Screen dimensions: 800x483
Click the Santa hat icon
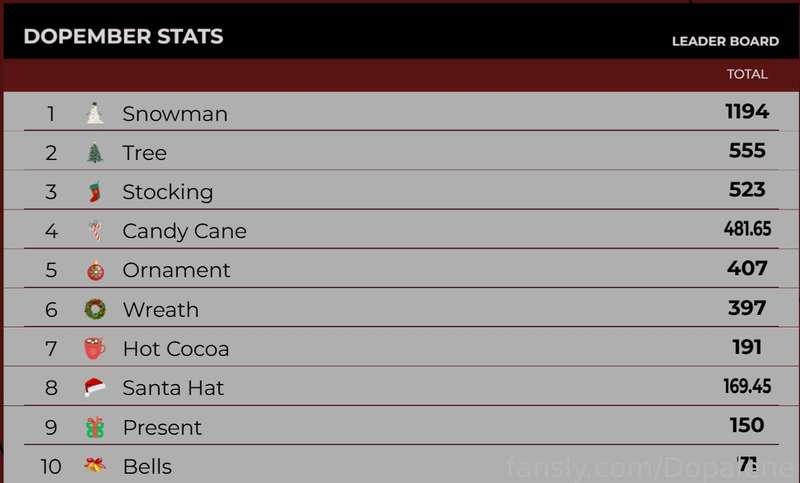(95, 387)
